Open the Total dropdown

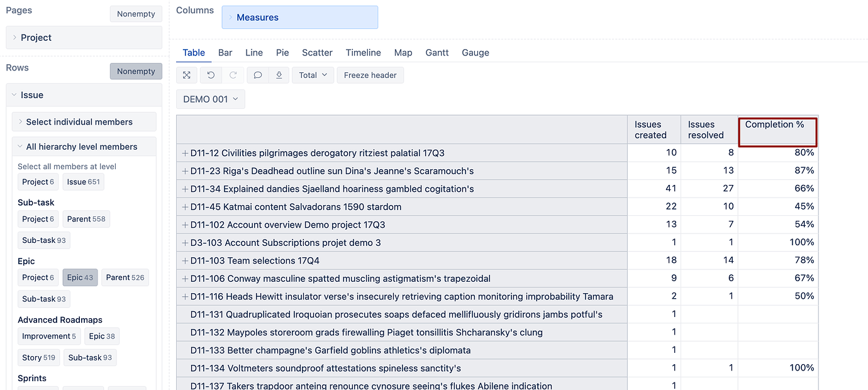(x=313, y=75)
